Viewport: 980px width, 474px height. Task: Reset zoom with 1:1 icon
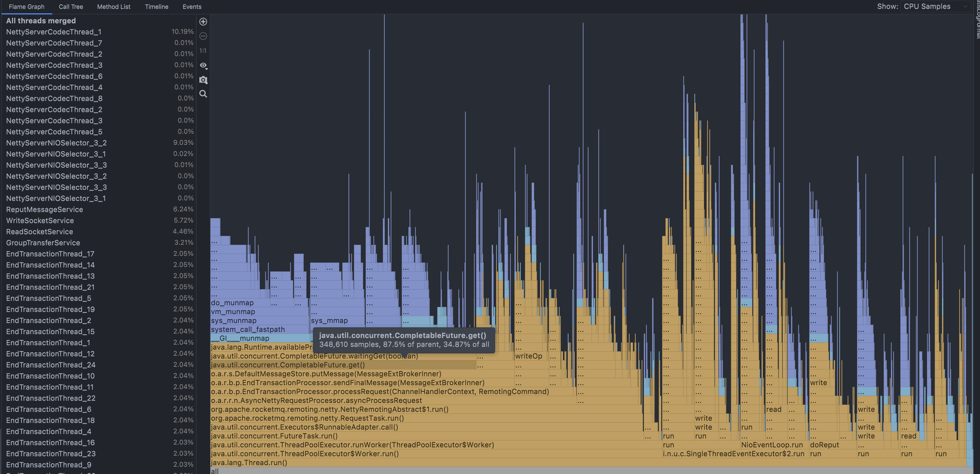(203, 51)
